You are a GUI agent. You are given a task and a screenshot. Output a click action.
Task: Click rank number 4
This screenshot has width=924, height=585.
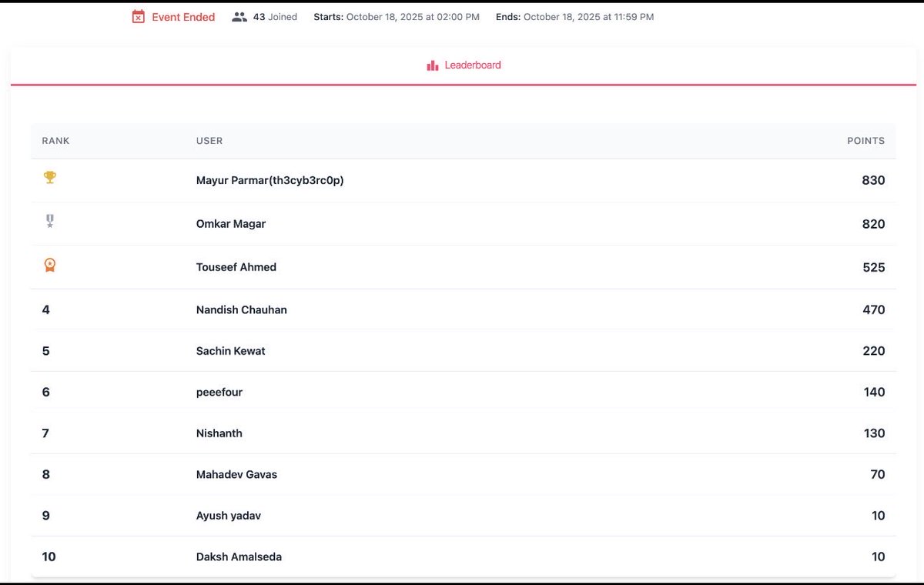click(46, 309)
